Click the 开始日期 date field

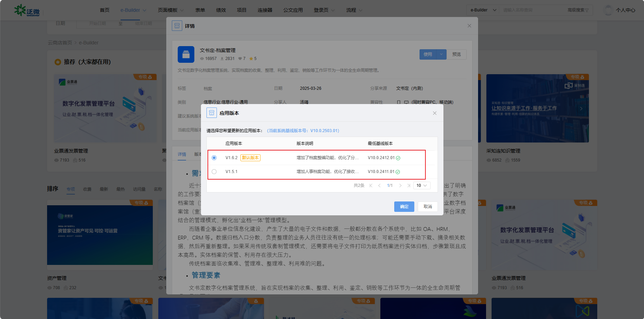97,23
